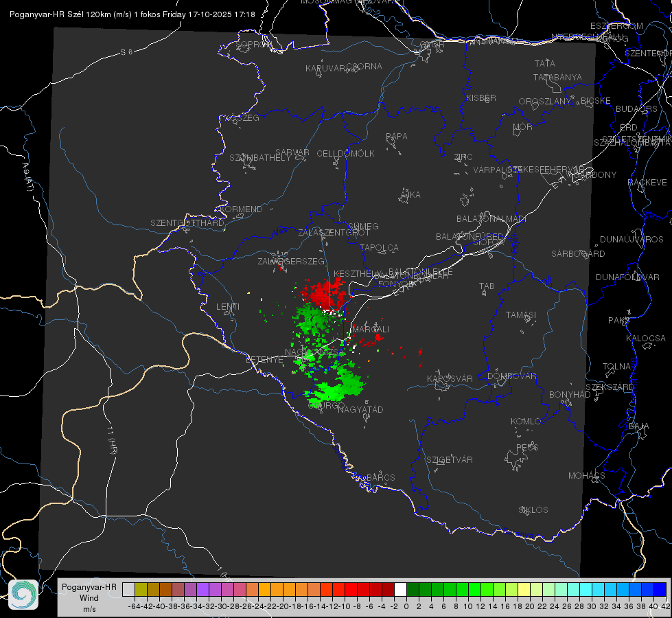Click the NAGYATÁD label
Image resolution: width=672 pixels, height=618 pixels.
pyautogui.click(x=360, y=409)
